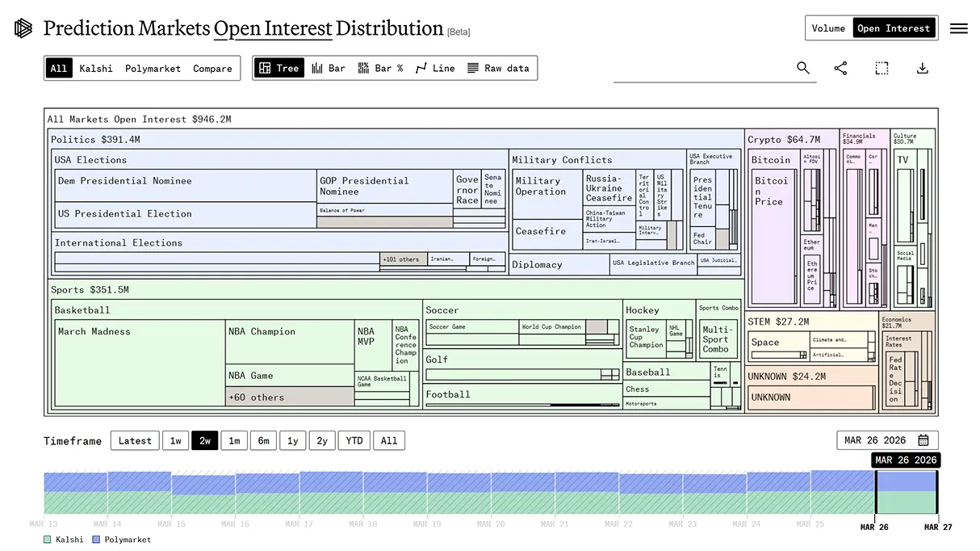Click the +60 others tile
The width and height of the screenshot is (980, 551).
click(x=289, y=396)
